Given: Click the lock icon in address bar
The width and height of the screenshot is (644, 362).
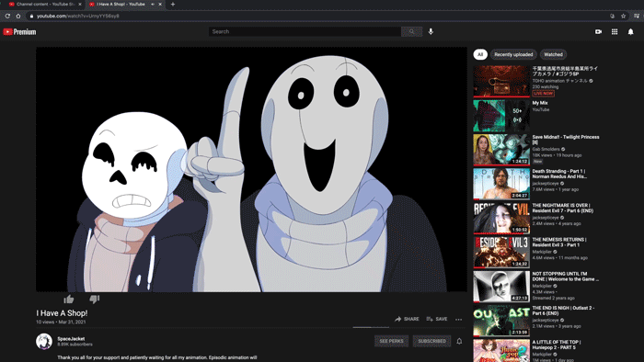Looking at the screenshot, I should 31,16.
